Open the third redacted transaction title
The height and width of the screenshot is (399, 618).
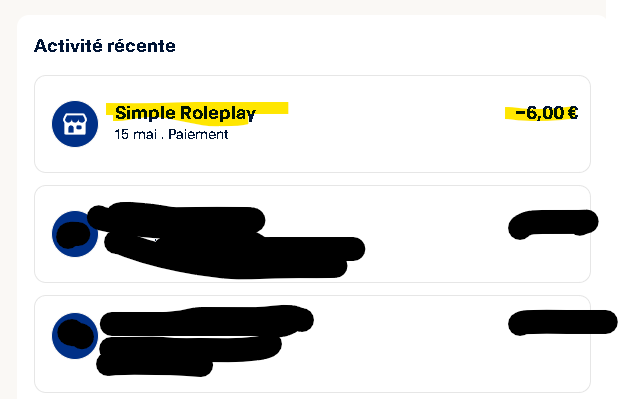[207, 321]
